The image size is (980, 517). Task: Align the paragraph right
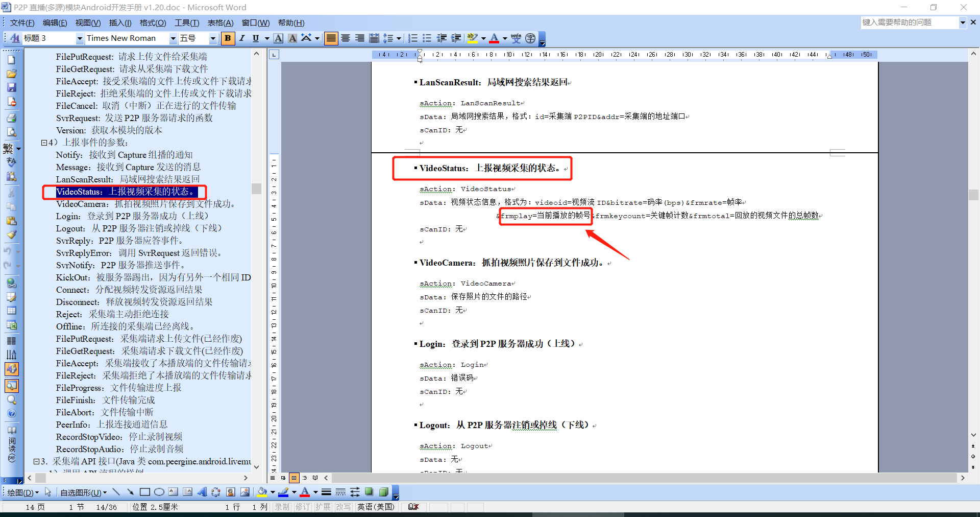click(360, 38)
